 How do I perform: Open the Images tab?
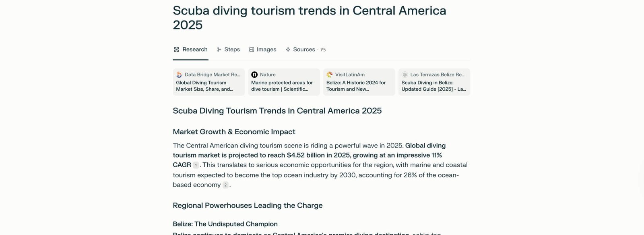[x=262, y=50]
